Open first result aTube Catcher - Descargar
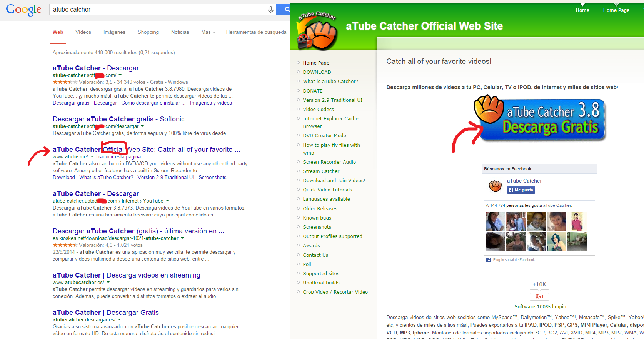The width and height of the screenshot is (644, 341). (x=96, y=68)
